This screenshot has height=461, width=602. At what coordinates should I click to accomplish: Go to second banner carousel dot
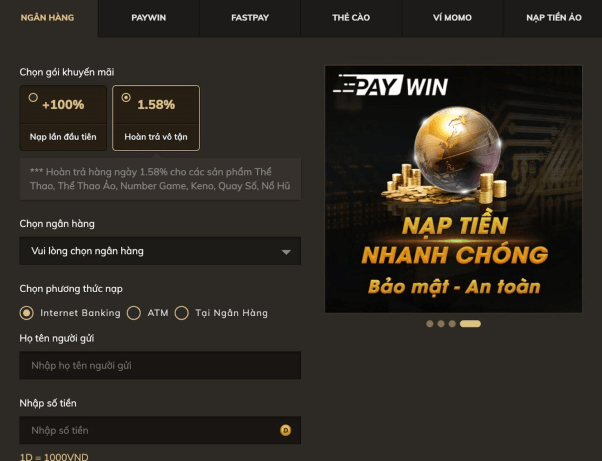click(441, 324)
